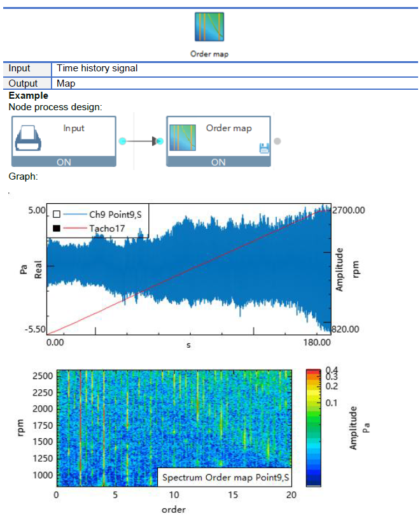Click the amplitude color scale bar
The height and width of the screenshot is (516, 420).
tap(313, 427)
